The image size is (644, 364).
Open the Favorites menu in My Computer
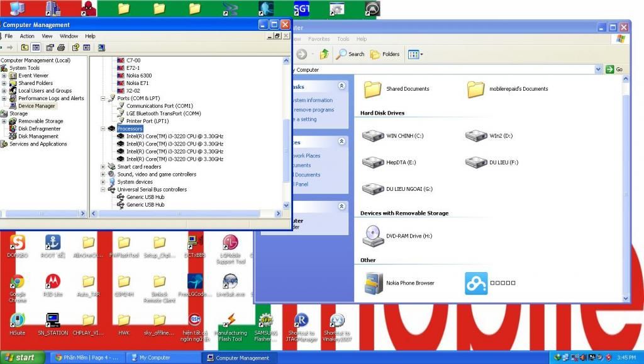click(x=319, y=39)
